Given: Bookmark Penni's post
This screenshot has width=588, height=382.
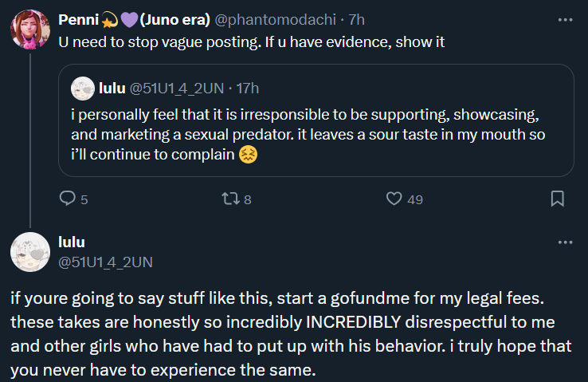Looking at the screenshot, I should pos(558,199).
